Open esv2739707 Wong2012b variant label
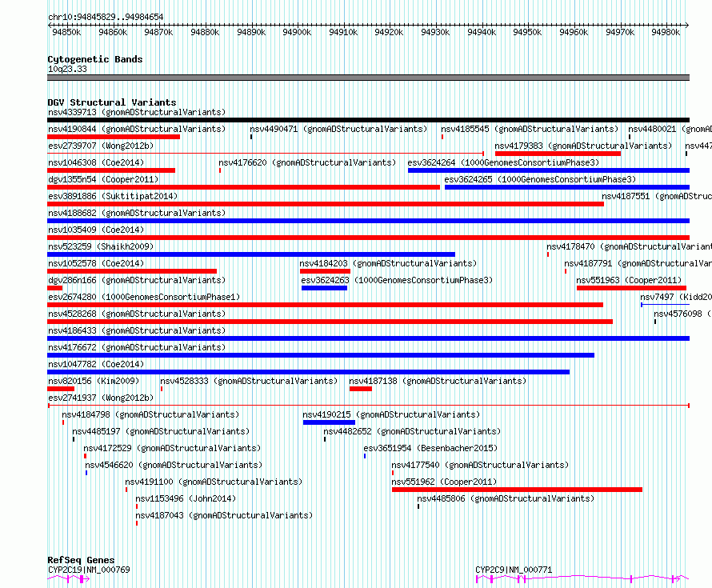This screenshot has width=712, height=588. tap(101, 146)
